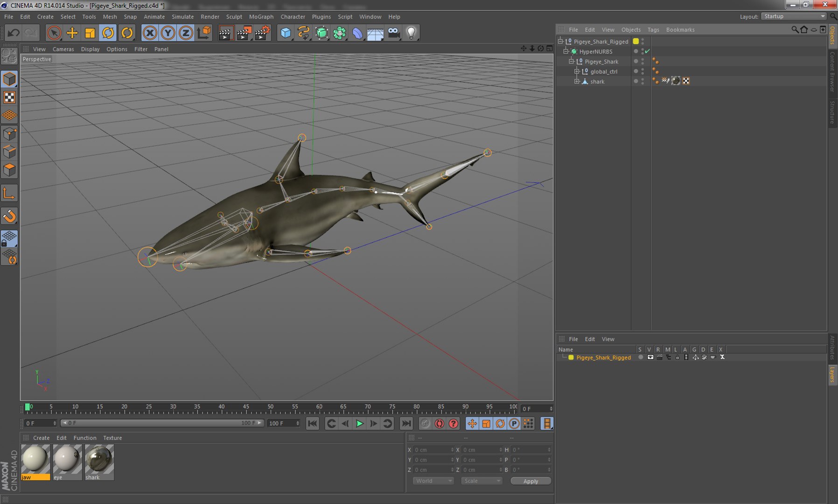Click the Apply button in coordinates
Image resolution: width=838 pixels, height=504 pixels.
(531, 481)
